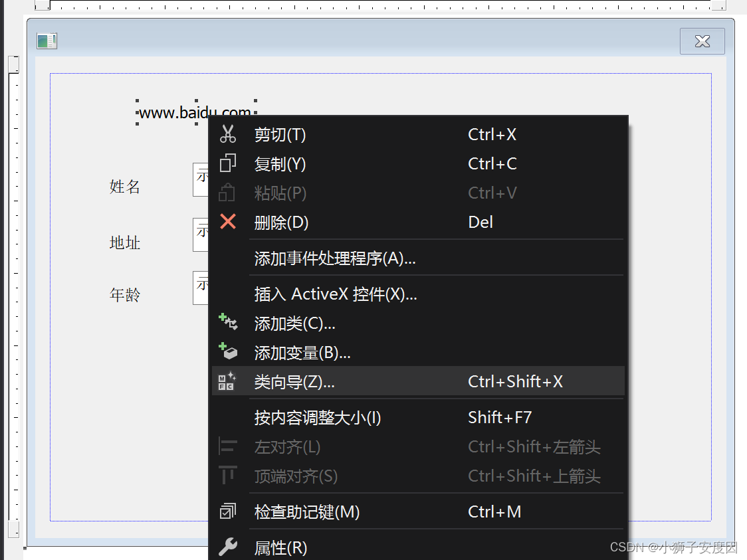The height and width of the screenshot is (560, 747).
Task: Click the wrench Properties icon
Action: click(x=229, y=547)
